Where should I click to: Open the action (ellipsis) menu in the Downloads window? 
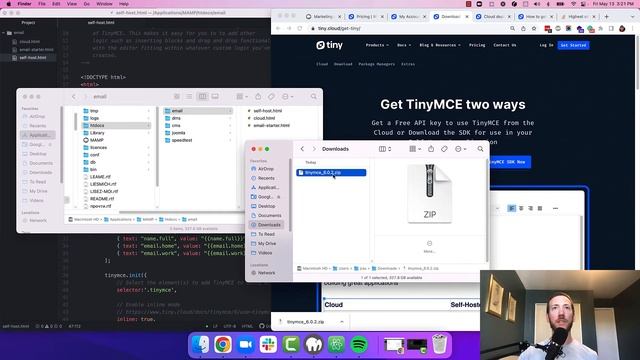click(460, 149)
